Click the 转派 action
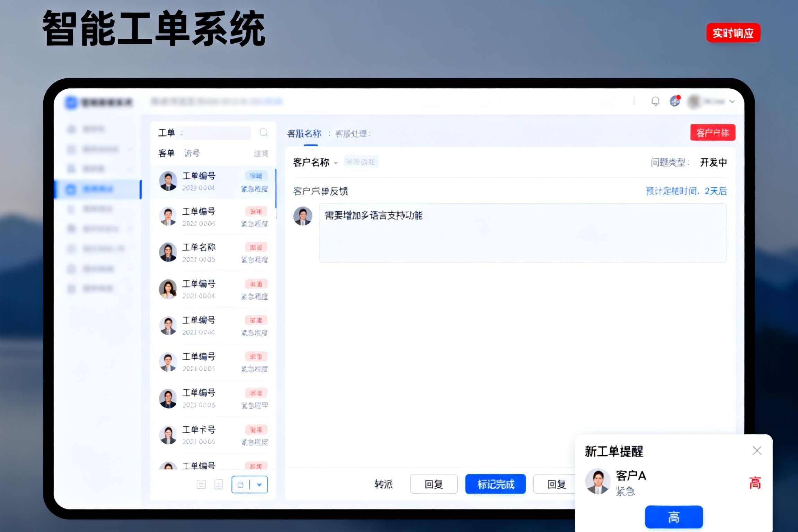The image size is (798, 532). click(383, 484)
